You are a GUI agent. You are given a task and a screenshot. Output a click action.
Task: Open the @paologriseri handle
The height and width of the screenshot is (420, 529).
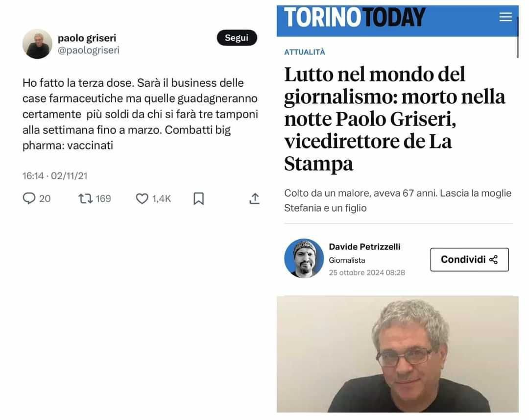[x=88, y=50]
